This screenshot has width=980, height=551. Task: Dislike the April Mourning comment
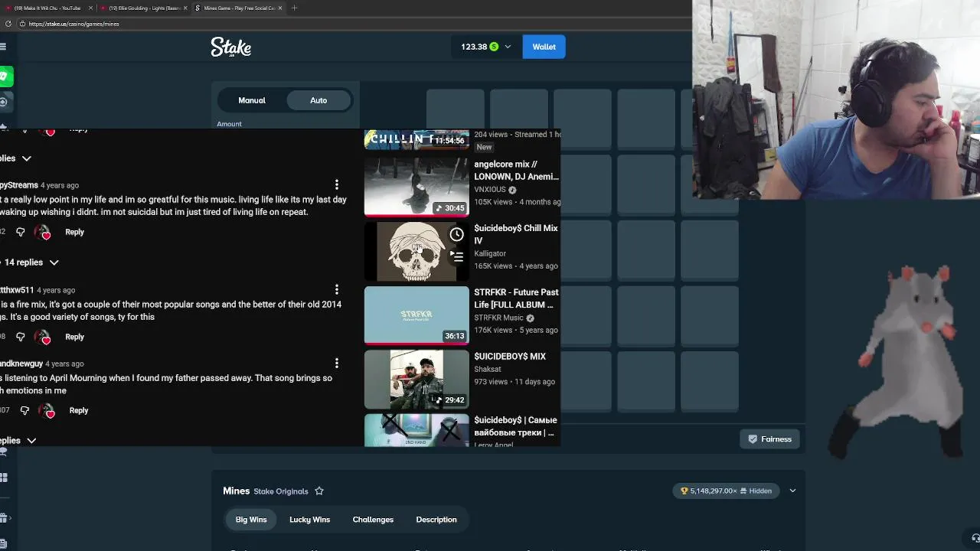(x=24, y=410)
